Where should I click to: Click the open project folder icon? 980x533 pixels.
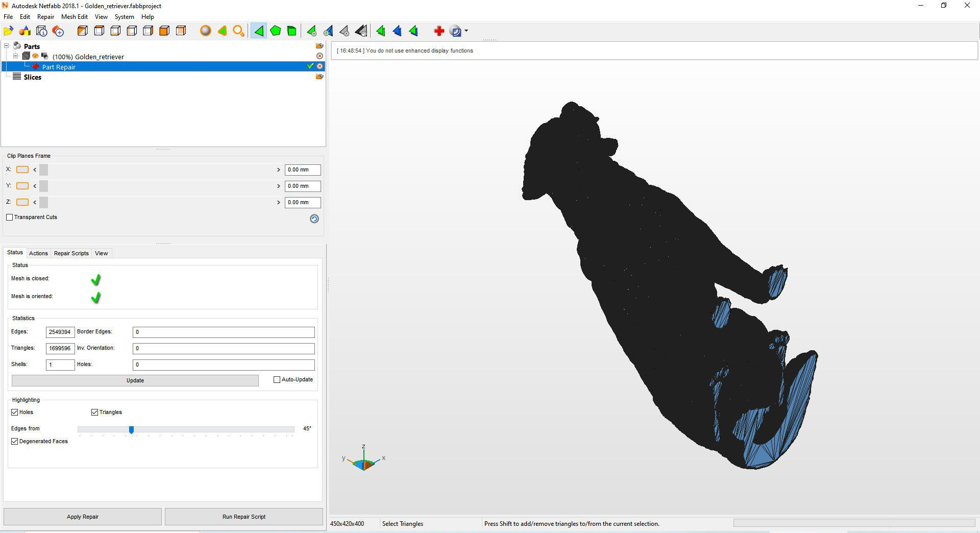click(x=9, y=31)
